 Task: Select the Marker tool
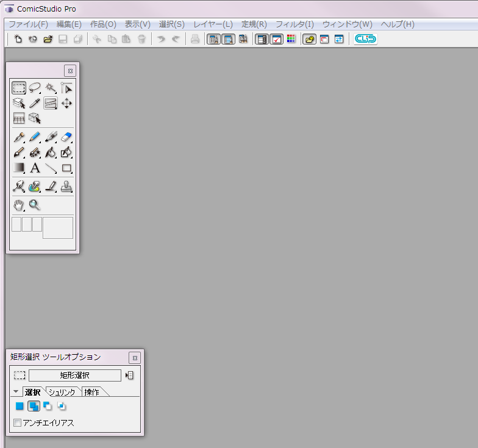(x=51, y=137)
